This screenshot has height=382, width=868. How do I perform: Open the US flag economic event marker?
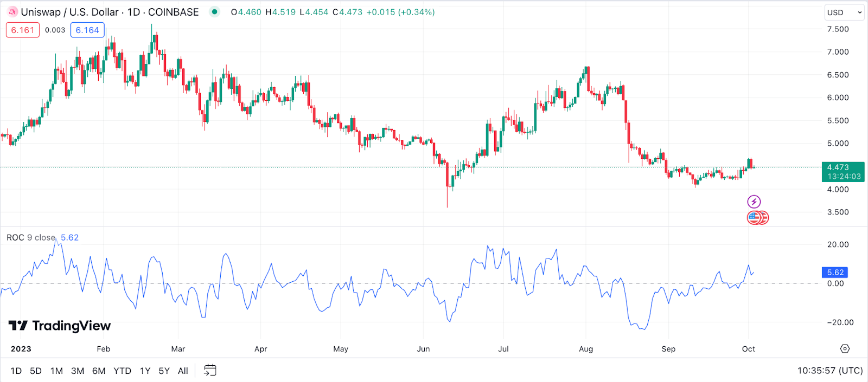(x=754, y=218)
